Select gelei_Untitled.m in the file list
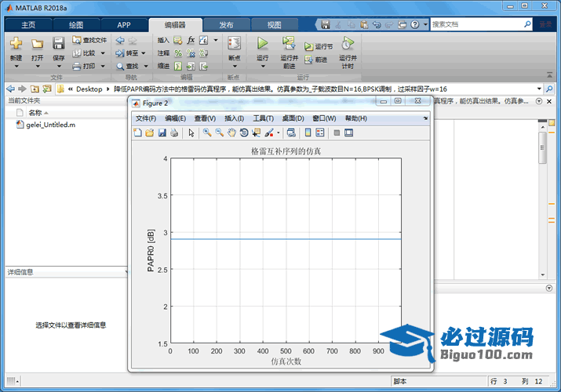Image resolution: width=561 pixels, height=392 pixels. (x=50, y=125)
